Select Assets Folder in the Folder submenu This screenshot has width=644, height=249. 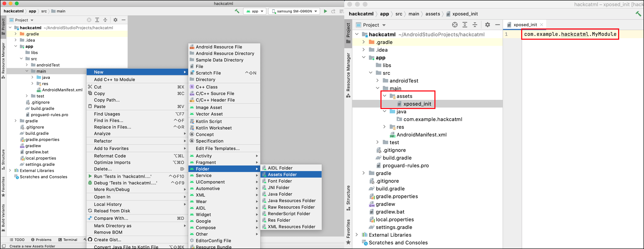282,174
